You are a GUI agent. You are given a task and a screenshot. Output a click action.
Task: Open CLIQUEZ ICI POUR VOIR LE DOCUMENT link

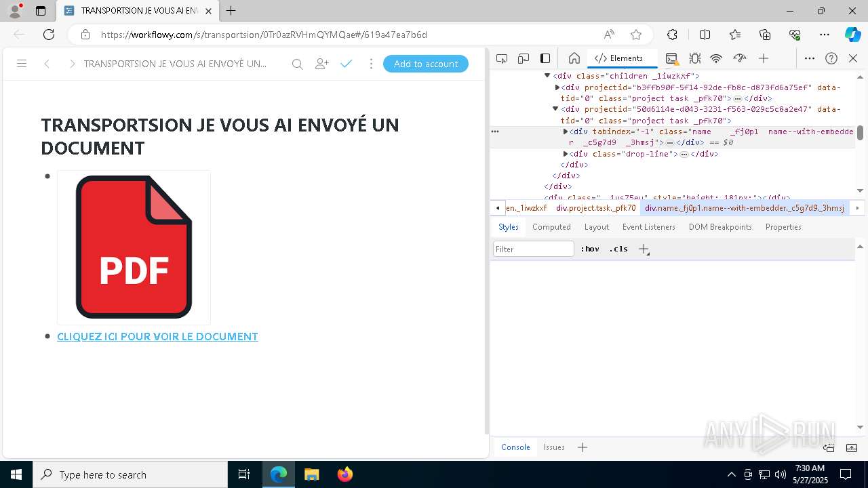coord(157,336)
